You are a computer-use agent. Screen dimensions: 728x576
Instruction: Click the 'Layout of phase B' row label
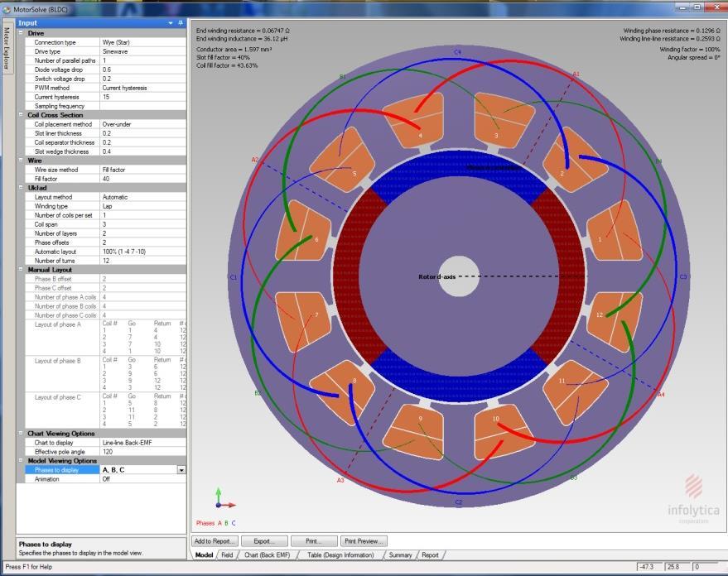tap(58, 361)
